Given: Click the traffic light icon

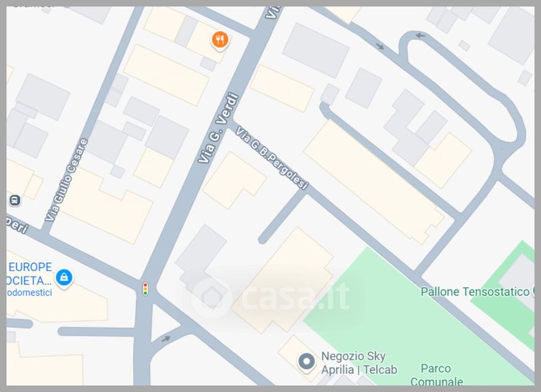Looking at the screenshot, I should tap(145, 289).
